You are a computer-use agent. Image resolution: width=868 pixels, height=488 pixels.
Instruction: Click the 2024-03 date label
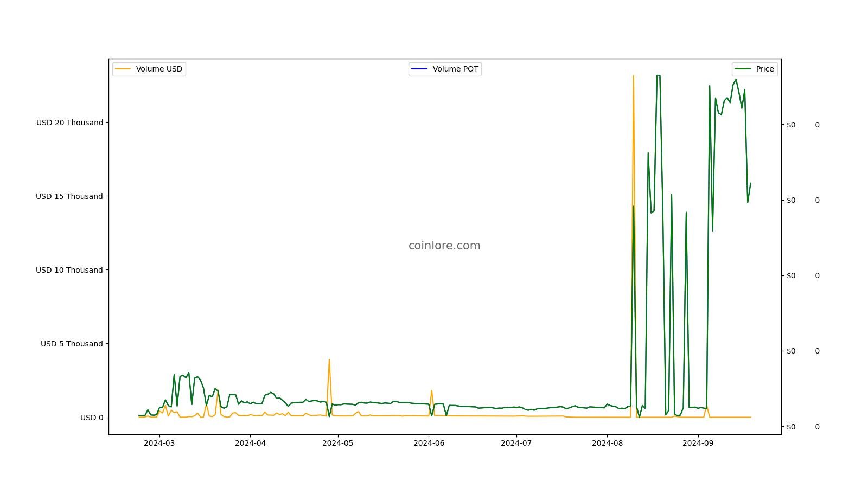tap(159, 443)
